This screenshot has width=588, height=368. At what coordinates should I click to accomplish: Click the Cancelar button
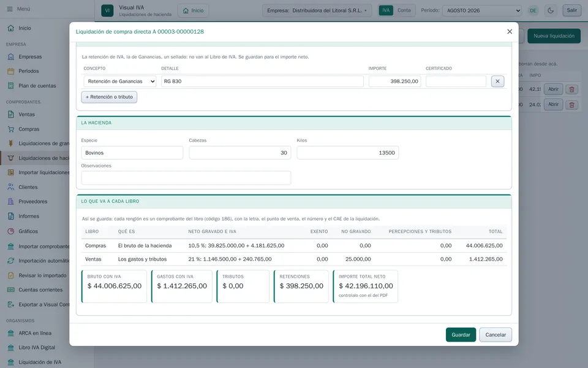[x=496, y=335]
